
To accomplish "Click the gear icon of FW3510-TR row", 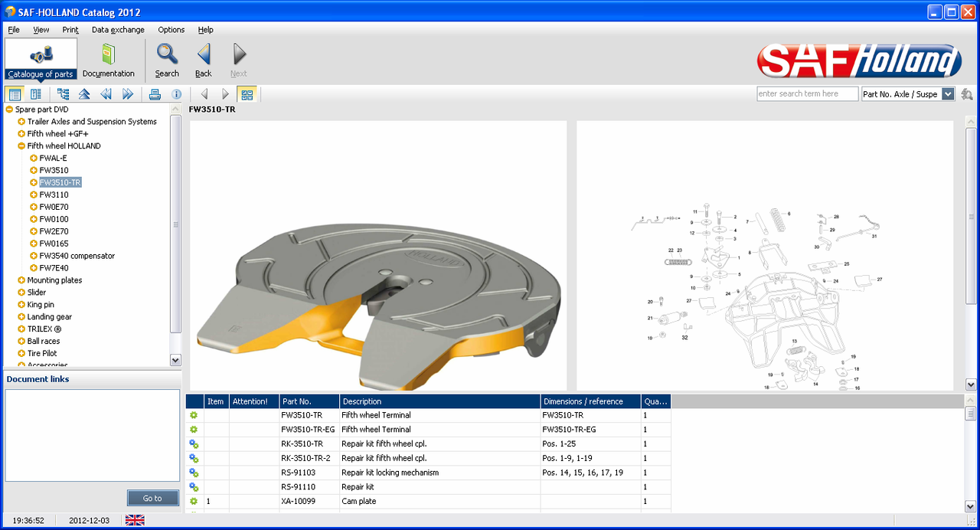I will click(x=194, y=415).
